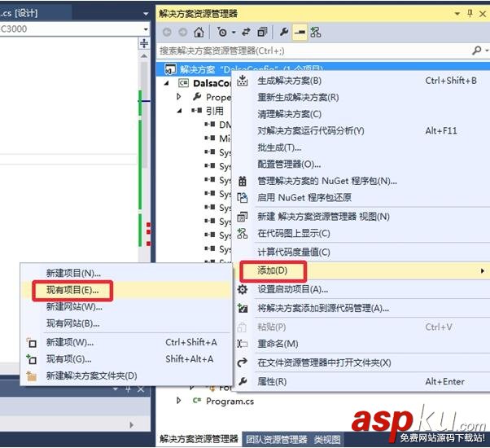
Task: Collapse the DalsaConfig project node
Action: pos(167,83)
